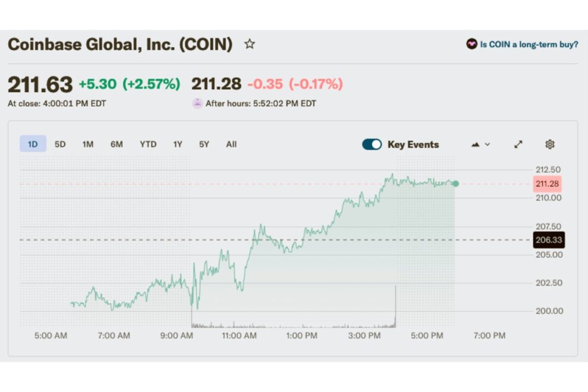Open the 1M chart view
This screenshot has width=588, height=392.
pyautogui.click(x=88, y=144)
